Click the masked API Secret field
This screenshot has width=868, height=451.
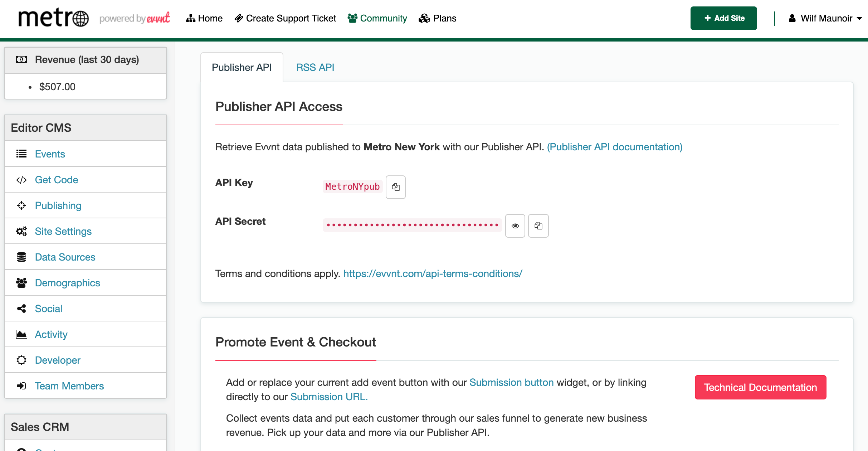click(412, 225)
